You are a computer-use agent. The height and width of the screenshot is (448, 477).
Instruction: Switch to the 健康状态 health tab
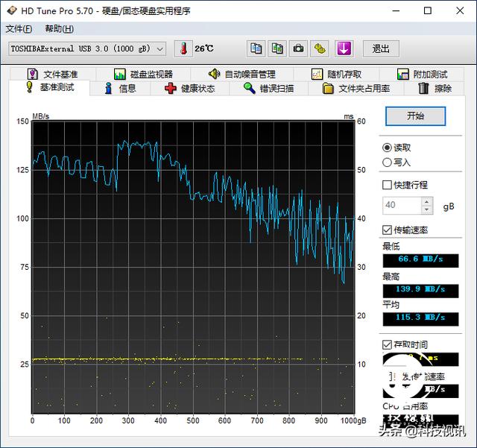tap(189, 89)
